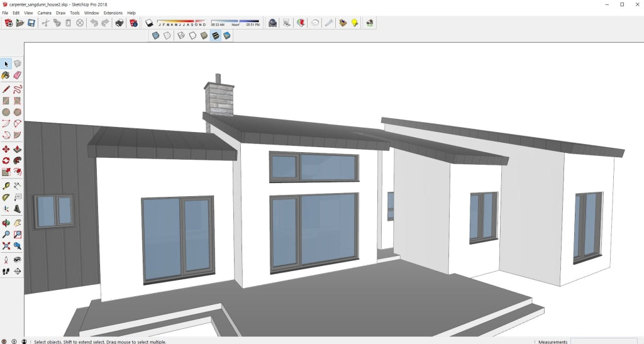
Task: Activate the pencil Line tool
Action: (x=6, y=89)
